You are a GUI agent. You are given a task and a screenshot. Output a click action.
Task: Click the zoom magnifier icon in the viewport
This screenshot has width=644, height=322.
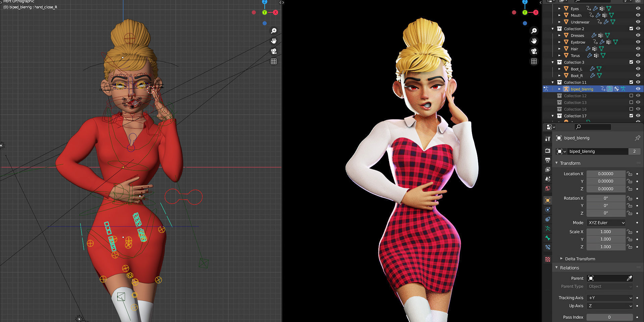pos(274,30)
